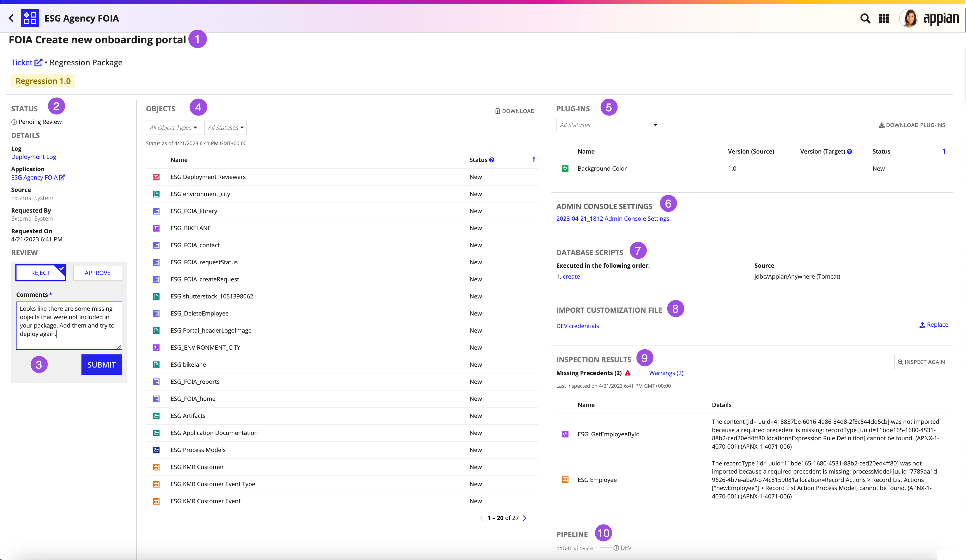This screenshot has height=560, width=966.
Task: Open the DEV credentials file link
Action: 577,326
